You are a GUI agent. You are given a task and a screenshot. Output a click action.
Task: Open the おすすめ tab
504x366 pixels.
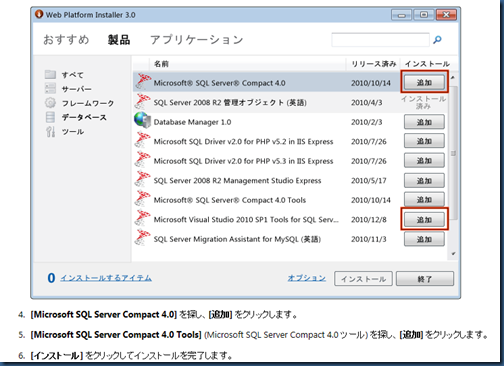click(66, 40)
